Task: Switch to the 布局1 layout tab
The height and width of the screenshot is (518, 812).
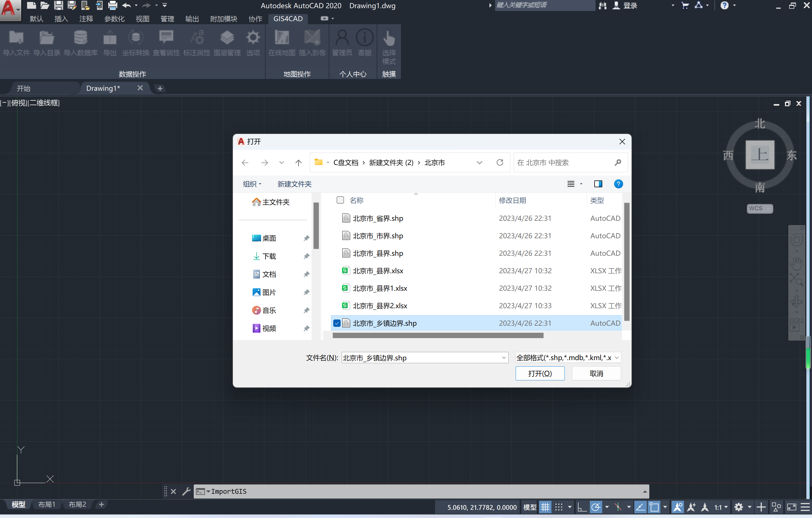Action: (x=47, y=504)
